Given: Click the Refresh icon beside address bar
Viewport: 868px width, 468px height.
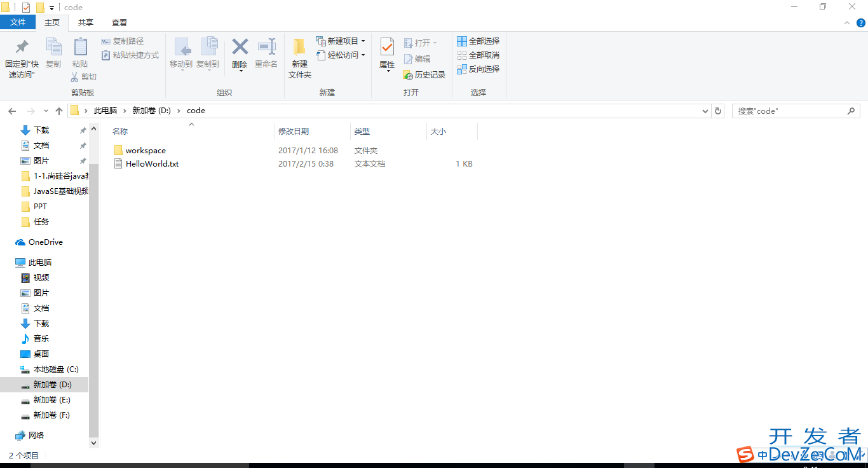Looking at the screenshot, I should click(718, 111).
